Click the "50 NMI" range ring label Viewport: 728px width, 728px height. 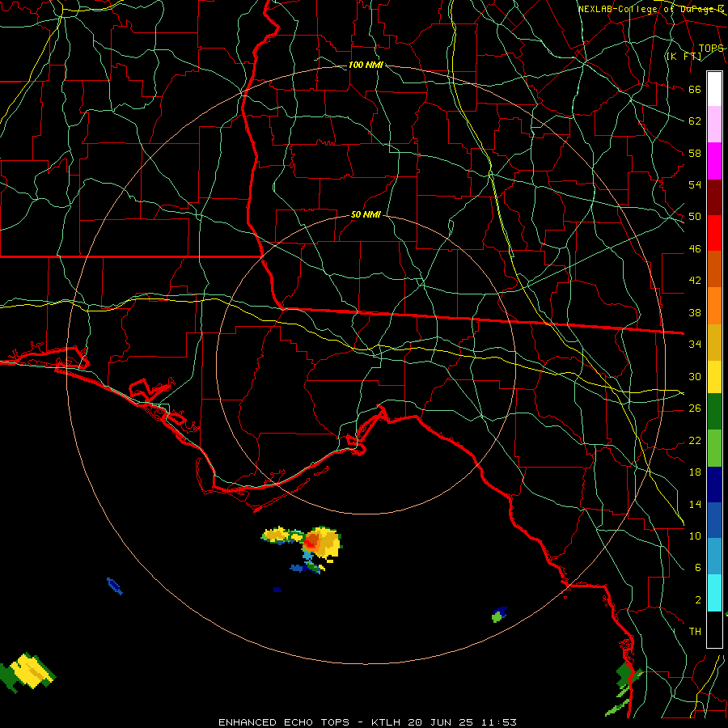pos(366,214)
